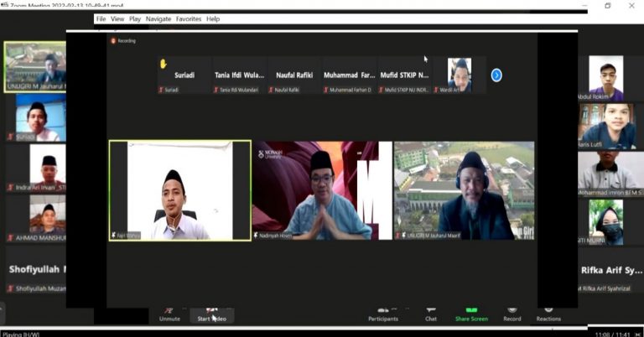Image resolution: width=644 pixels, height=337 pixels.
Task: Click the Suriadi video thumbnail on left sidebar
Action: click(x=40, y=118)
